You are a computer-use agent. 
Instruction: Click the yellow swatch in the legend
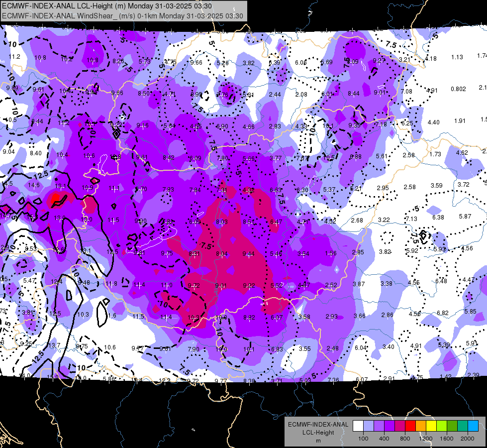click(431, 426)
